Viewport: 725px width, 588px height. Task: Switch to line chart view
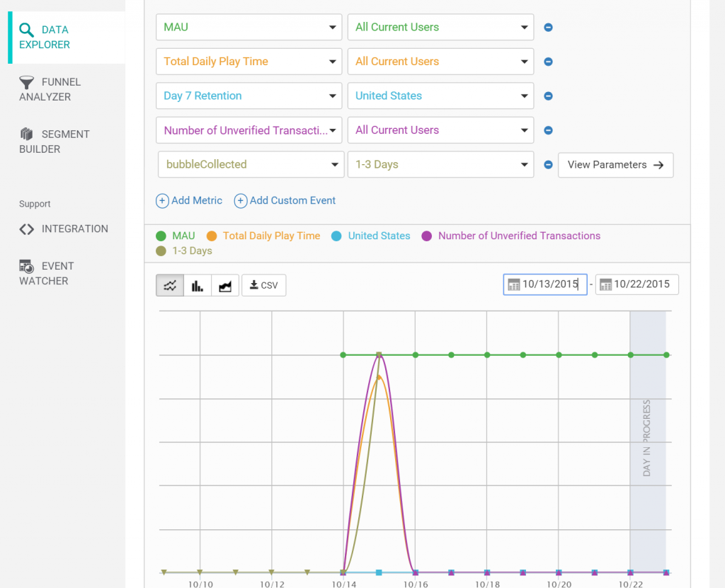click(x=170, y=285)
